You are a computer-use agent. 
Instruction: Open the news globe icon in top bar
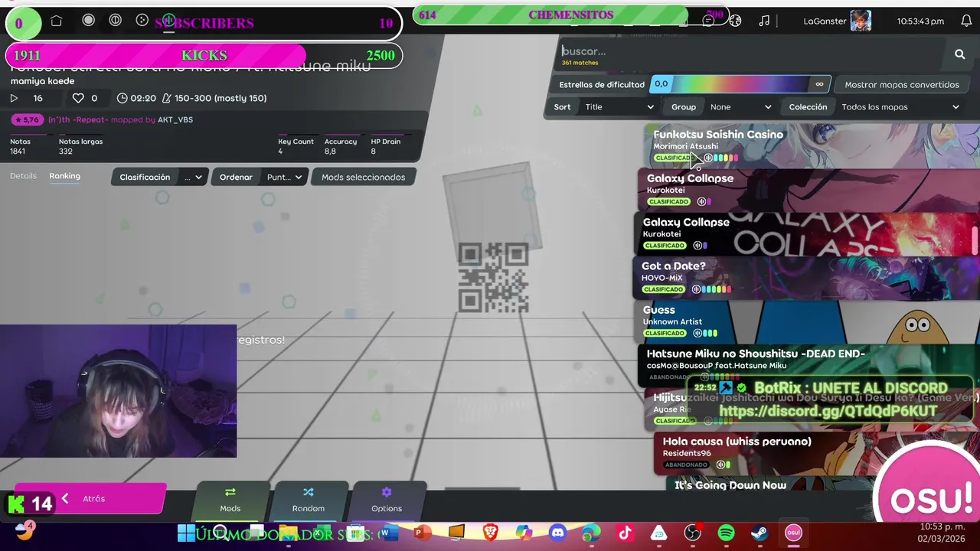[736, 21]
